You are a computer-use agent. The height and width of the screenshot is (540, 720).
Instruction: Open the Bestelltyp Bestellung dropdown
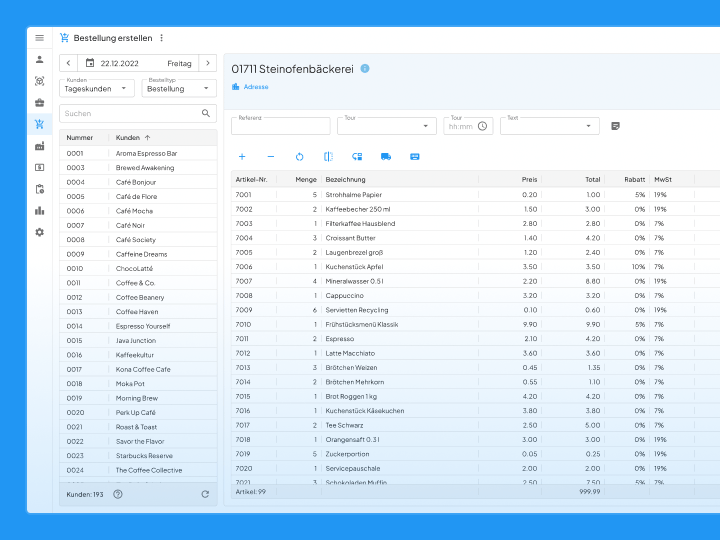[x=179, y=89]
